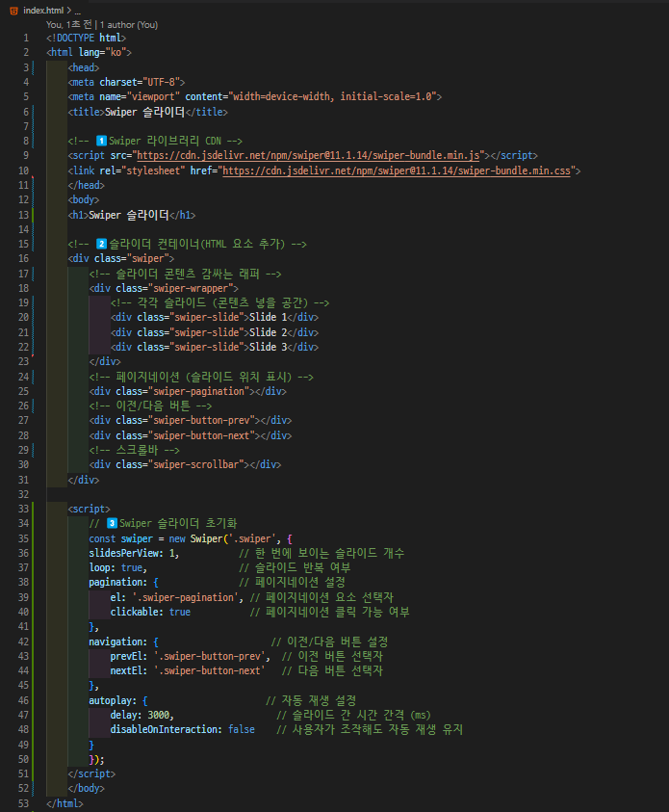Click the "swiper-scrollbar" class value
669x812 pixels.
tap(196, 465)
